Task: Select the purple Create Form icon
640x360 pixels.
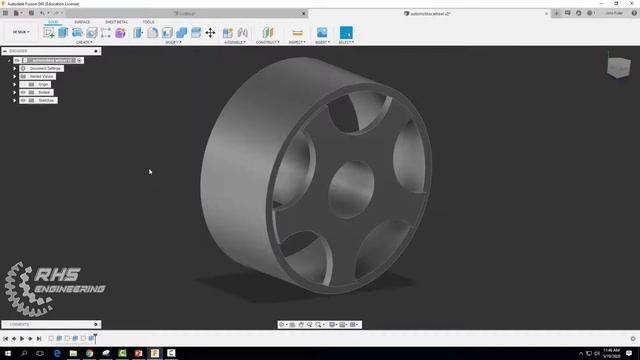Action: [x=120, y=33]
